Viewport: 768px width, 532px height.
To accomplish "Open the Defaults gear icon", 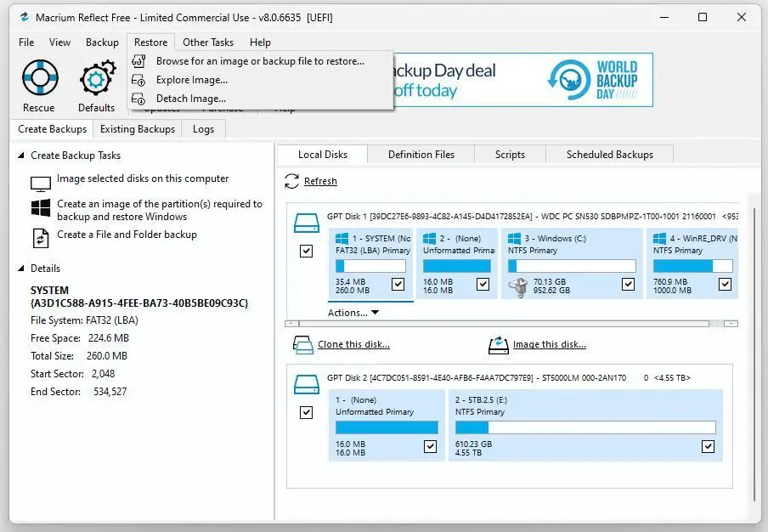I will 98,77.
